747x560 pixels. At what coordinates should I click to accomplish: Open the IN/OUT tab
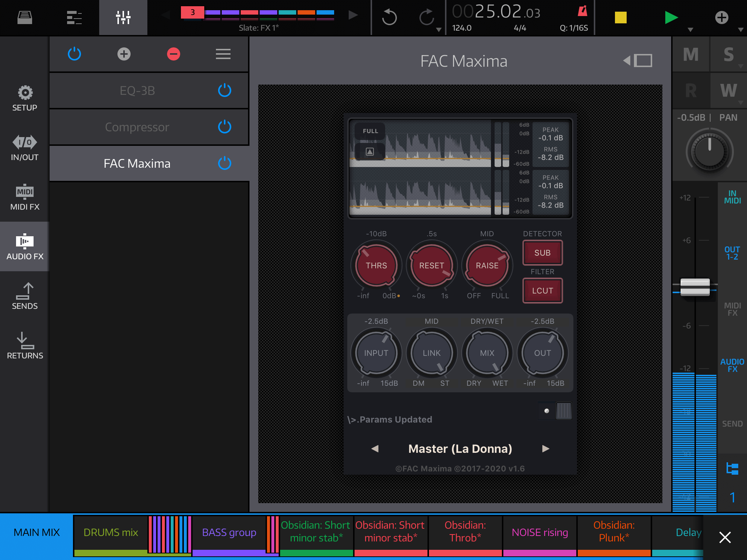pyautogui.click(x=25, y=147)
